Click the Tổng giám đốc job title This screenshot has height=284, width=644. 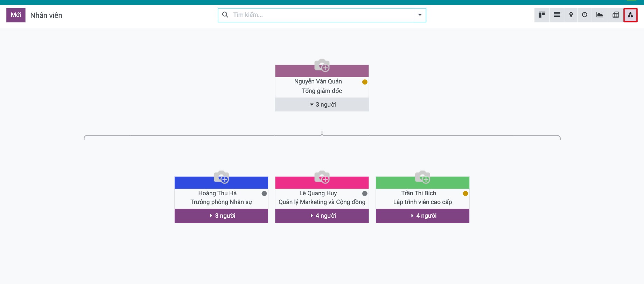tap(322, 91)
